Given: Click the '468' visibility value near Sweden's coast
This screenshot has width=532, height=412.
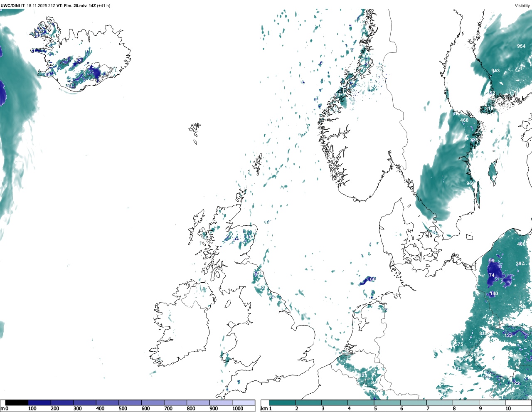Looking at the screenshot, I should coord(464,120).
